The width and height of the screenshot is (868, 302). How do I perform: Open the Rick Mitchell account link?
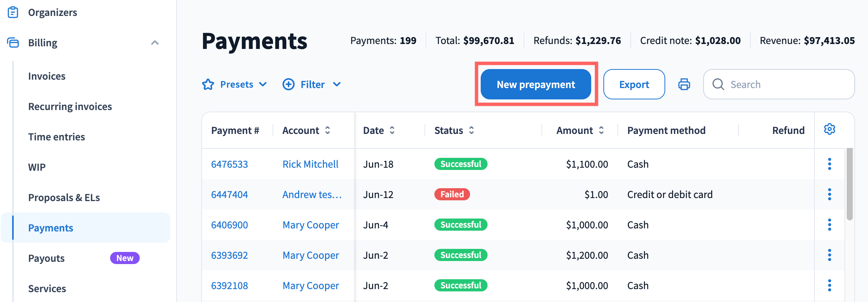[310, 164]
